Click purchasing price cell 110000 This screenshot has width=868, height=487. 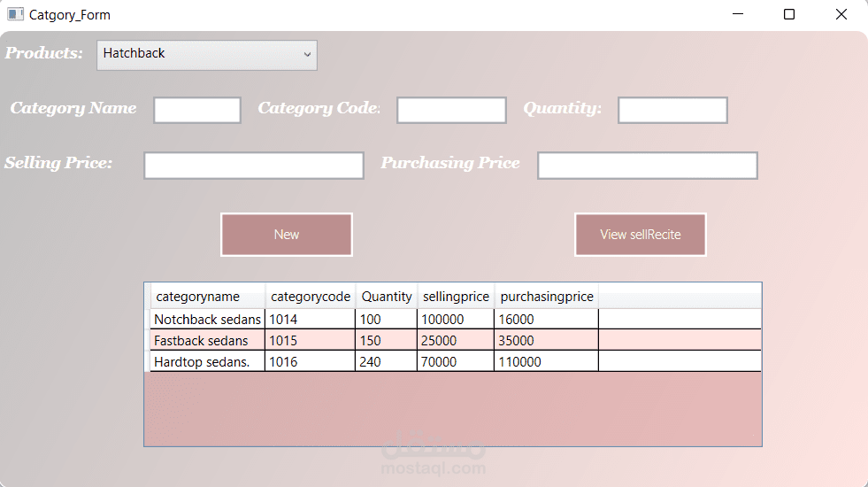click(547, 361)
